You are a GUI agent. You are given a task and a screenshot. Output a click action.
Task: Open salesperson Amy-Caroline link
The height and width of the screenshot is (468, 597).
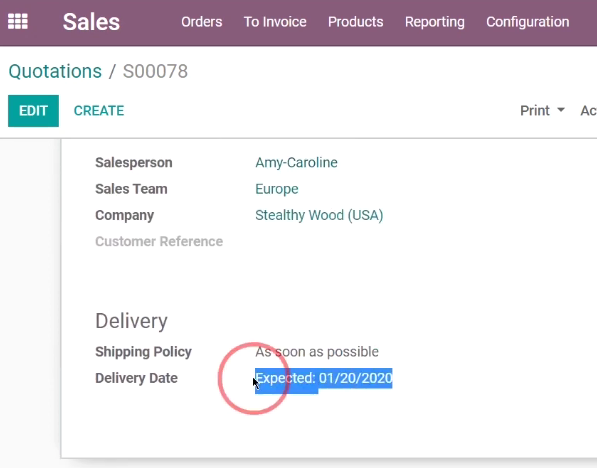pos(296,163)
